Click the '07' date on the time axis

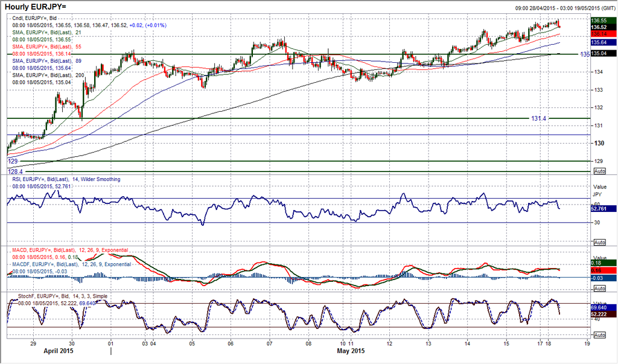269,343
